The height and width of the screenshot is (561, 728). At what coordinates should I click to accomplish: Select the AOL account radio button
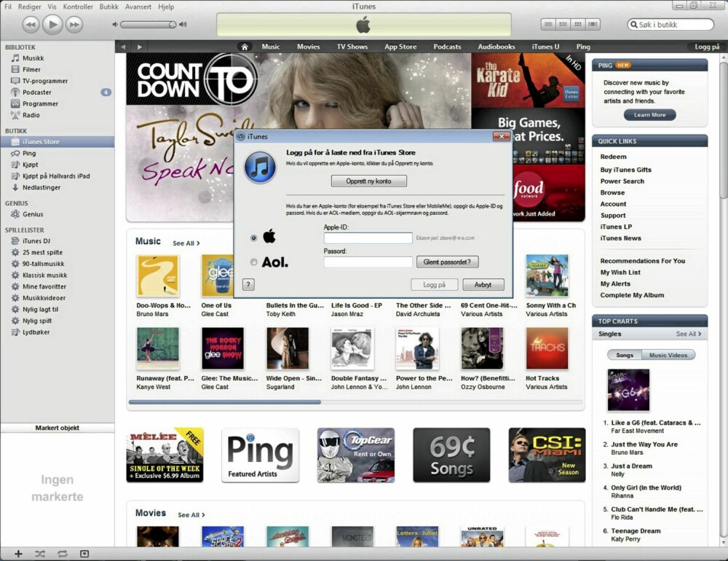click(253, 262)
